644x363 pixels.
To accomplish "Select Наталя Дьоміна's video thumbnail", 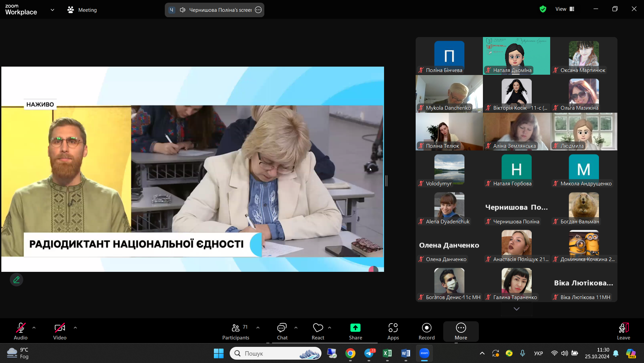I will click(x=516, y=56).
